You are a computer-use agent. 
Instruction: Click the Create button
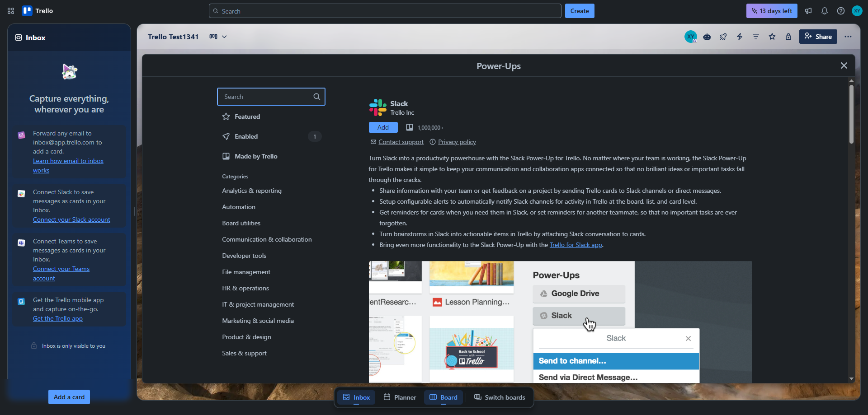click(580, 11)
